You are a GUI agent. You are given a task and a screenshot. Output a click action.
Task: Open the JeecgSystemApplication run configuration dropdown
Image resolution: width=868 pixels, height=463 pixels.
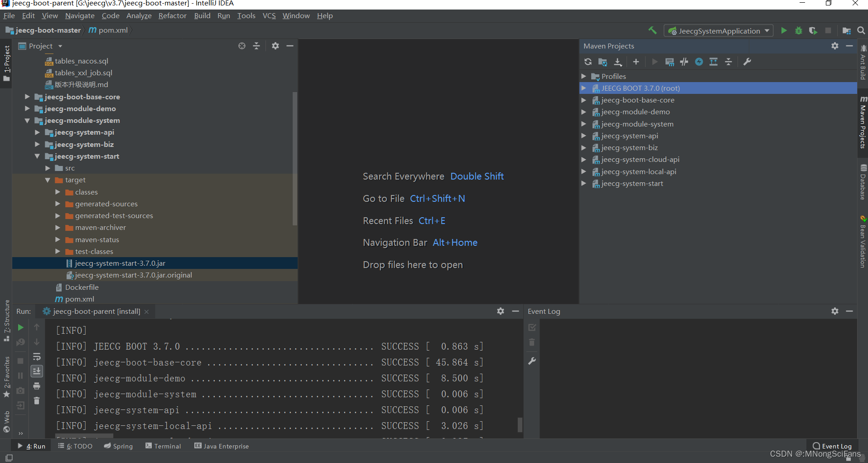[719, 31]
